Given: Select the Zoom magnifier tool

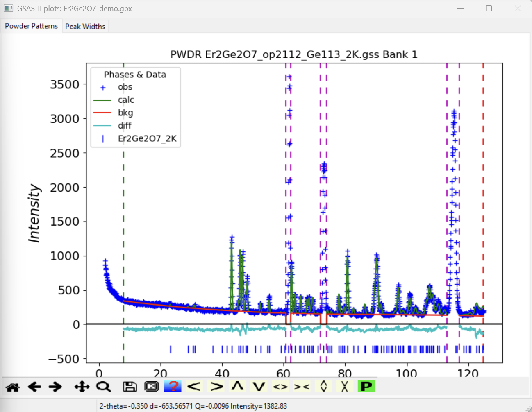Looking at the screenshot, I should tap(104, 387).
